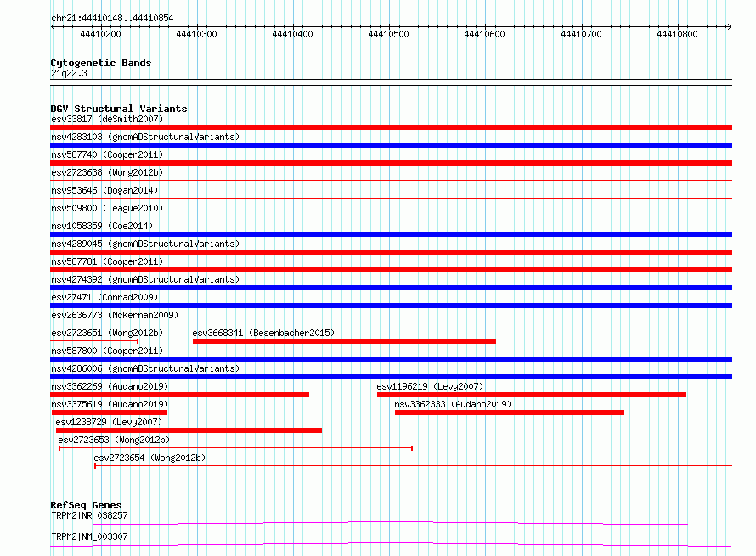Viewport: 756px width, 556px height.
Task: Click the esv2723638 (Wong2012b) label
Action: click(x=107, y=172)
